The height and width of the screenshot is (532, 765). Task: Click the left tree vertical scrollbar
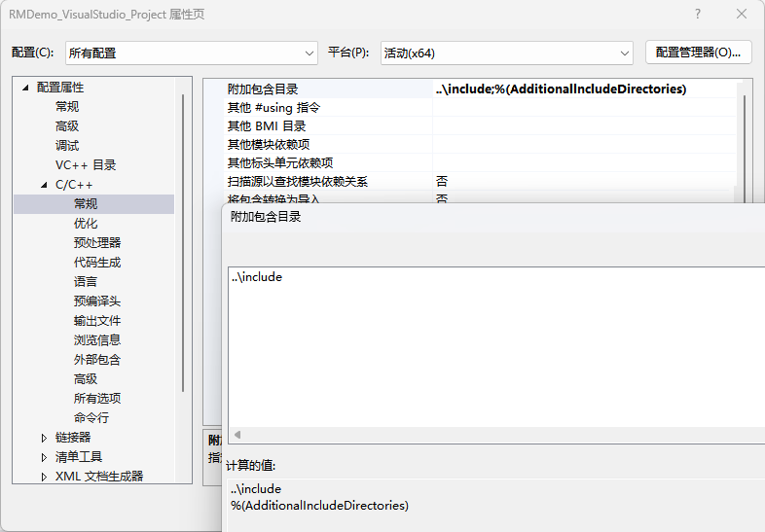183,243
